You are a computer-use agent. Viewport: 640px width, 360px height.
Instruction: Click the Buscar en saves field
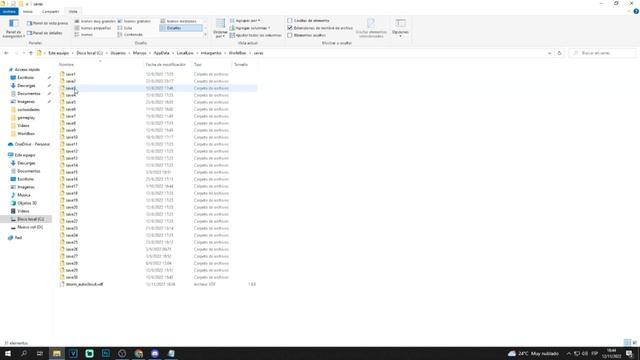coord(602,53)
